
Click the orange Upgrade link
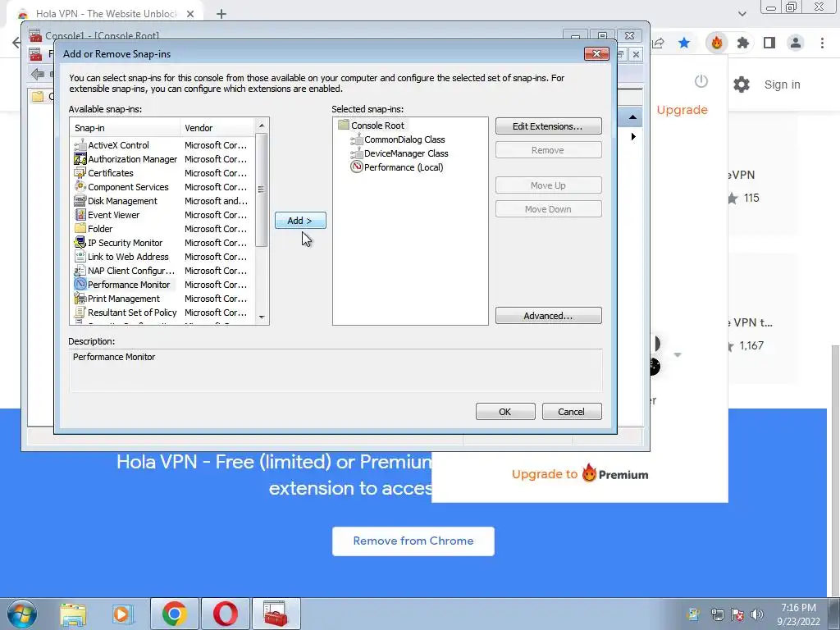(682, 110)
